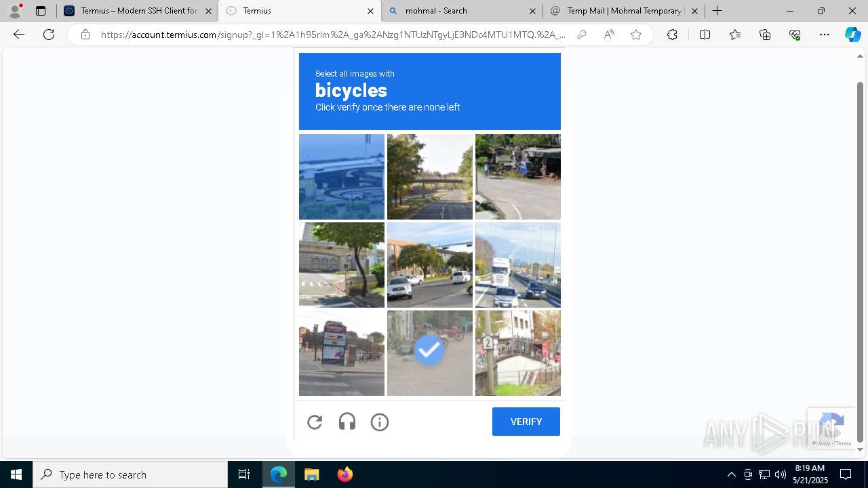Screen dimensions: 868x488
Task: Open File Explorer from taskbar
Action: point(311,474)
